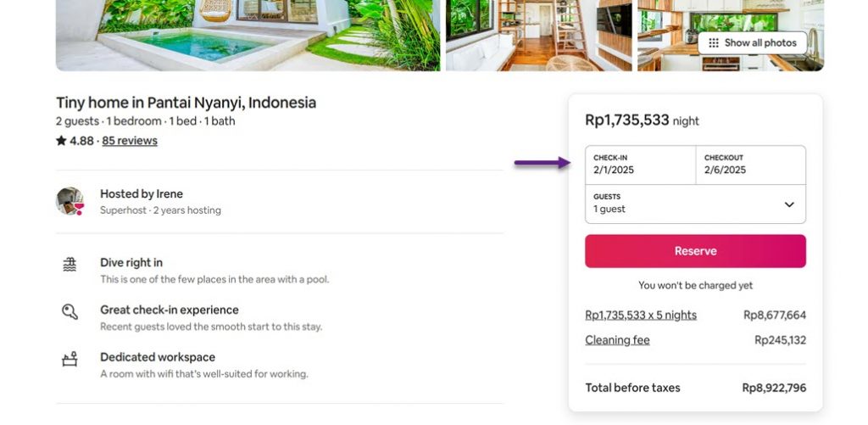Click the Rp1,735,533 x 5 nights breakdown link
Viewport: 868px width, 425px height.
[x=641, y=315]
